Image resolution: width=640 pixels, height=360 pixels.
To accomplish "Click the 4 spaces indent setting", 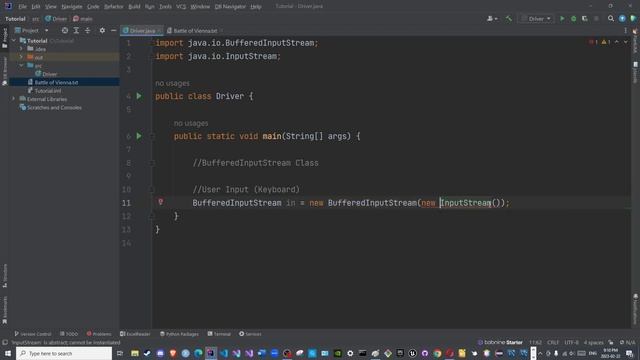I will (x=593, y=342).
